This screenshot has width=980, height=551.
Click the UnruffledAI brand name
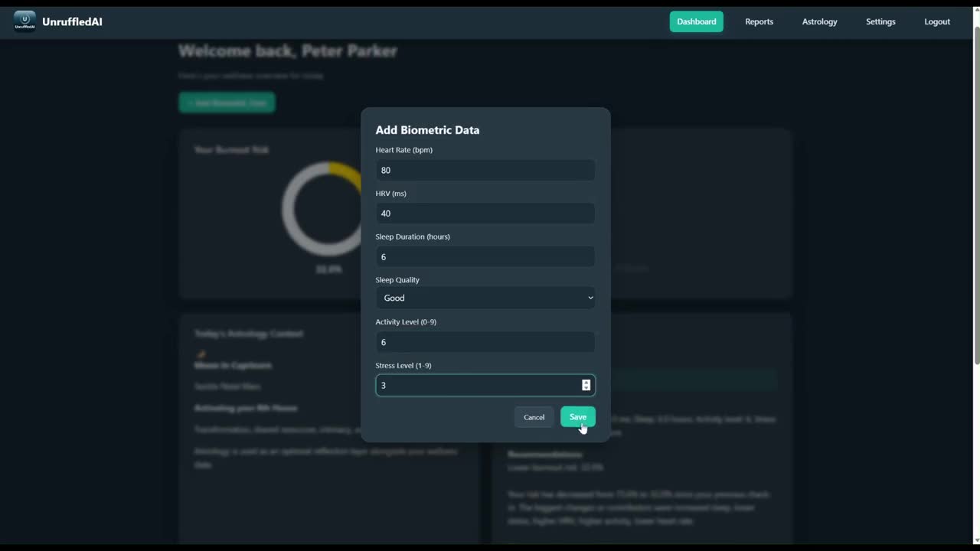[72, 21]
